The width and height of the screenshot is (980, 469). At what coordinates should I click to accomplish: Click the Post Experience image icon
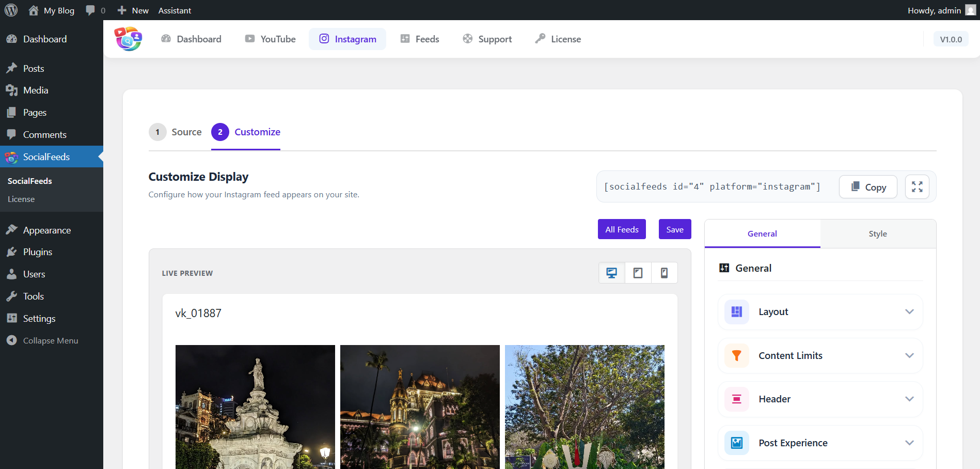pyautogui.click(x=737, y=443)
